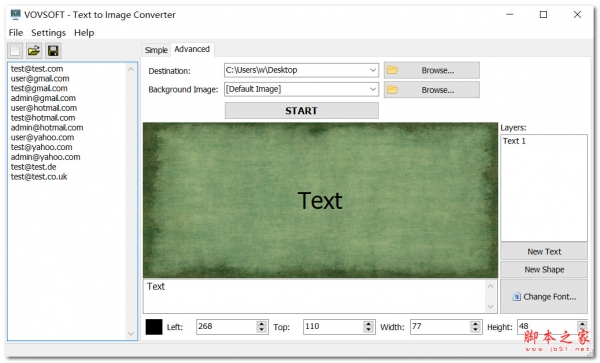
Task: Minimize the Text to Image Converter window
Action: [510, 15]
